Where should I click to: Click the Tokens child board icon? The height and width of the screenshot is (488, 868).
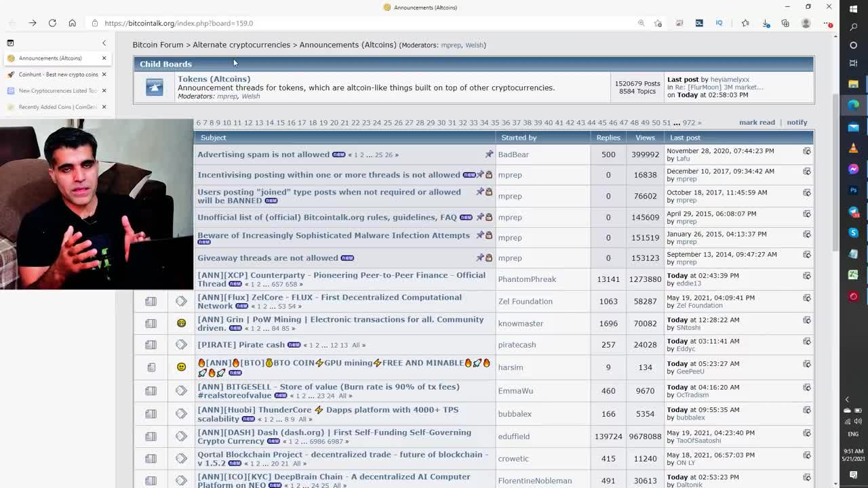pos(155,87)
